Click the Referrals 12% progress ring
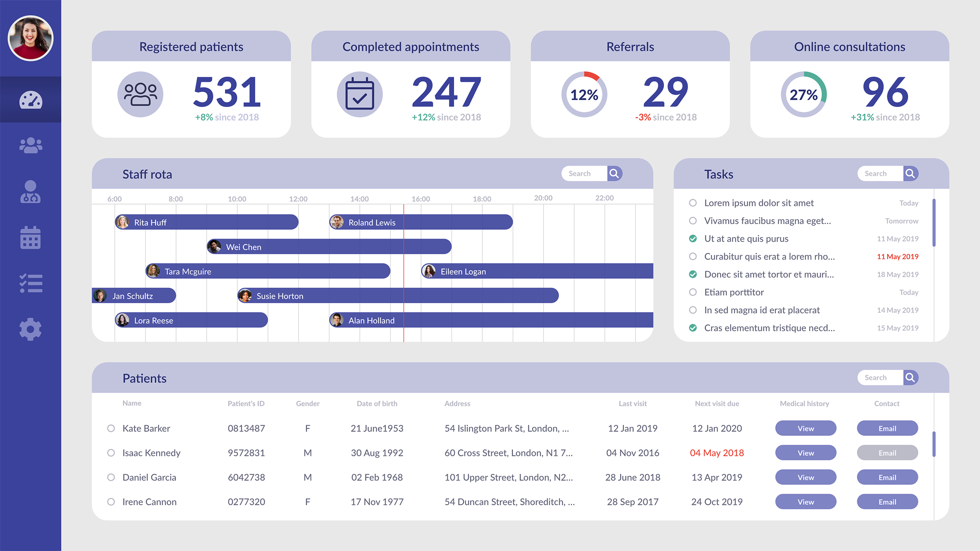The width and height of the screenshot is (980, 551). tap(584, 94)
